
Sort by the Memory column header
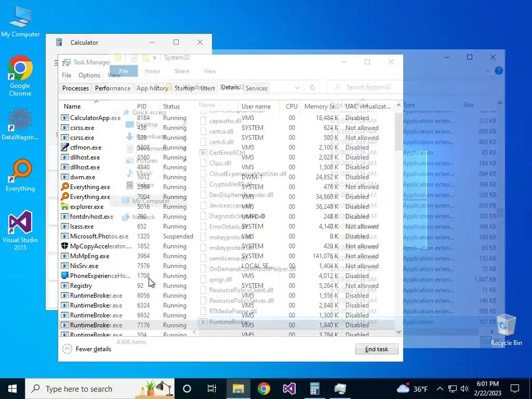[321, 106]
